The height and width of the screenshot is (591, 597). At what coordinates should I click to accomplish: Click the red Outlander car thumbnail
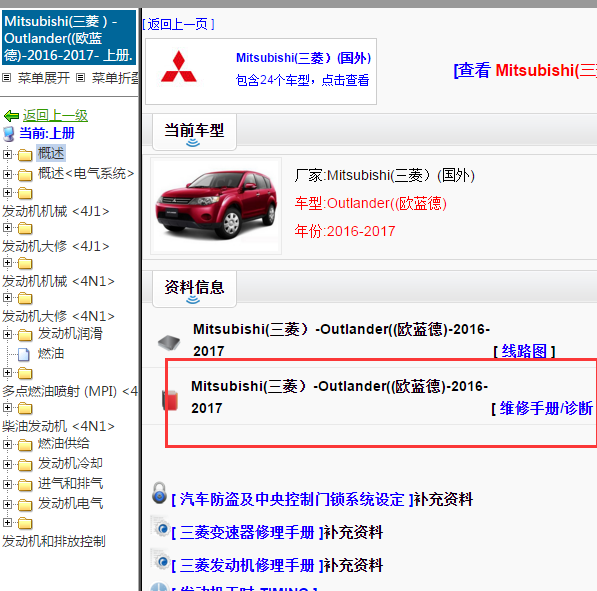tap(216, 206)
